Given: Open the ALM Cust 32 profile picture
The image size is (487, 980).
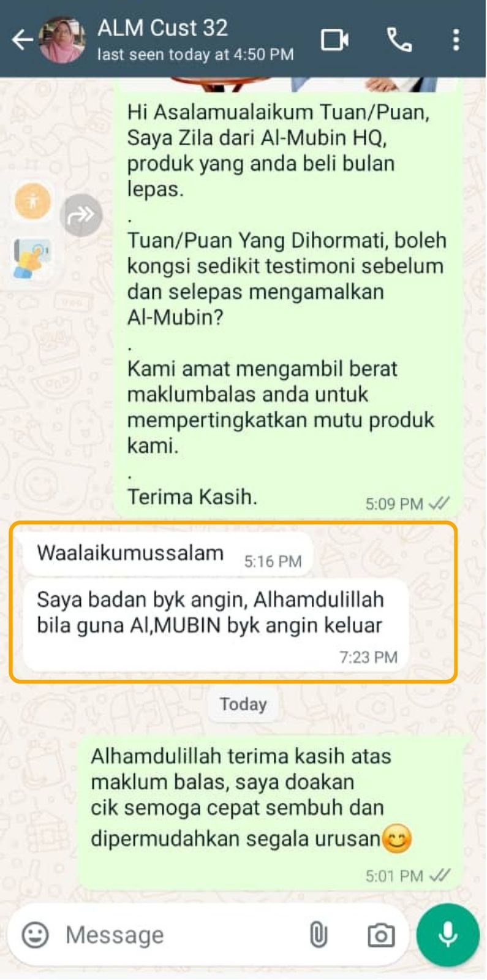Looking at the screenshot, I should [62, 40].
